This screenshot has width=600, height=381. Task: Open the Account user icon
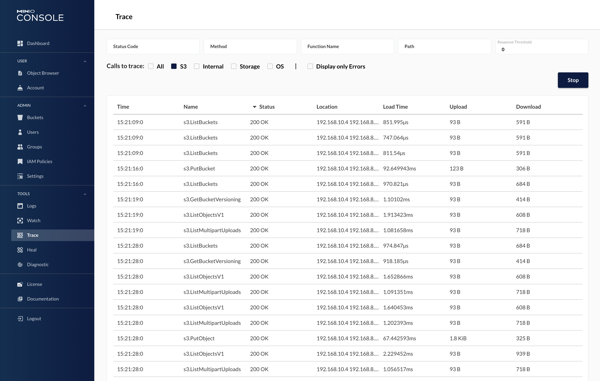(20, 88)
